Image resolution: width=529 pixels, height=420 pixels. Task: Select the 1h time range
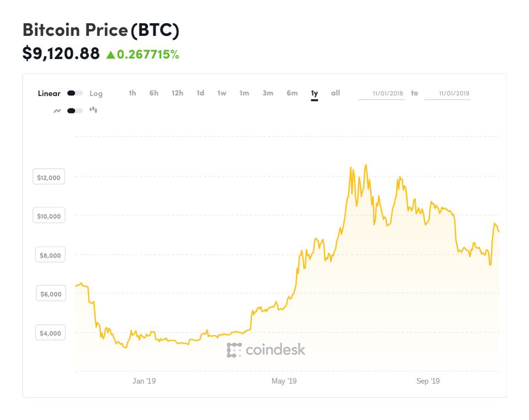pyautogui.click(x=132, y=94)
